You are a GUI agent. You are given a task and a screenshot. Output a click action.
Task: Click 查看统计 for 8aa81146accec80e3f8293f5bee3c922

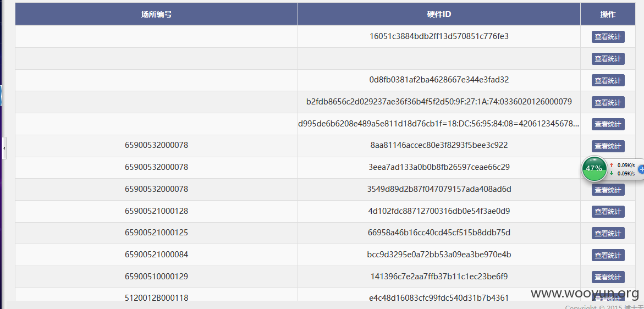tap(608, 146)
